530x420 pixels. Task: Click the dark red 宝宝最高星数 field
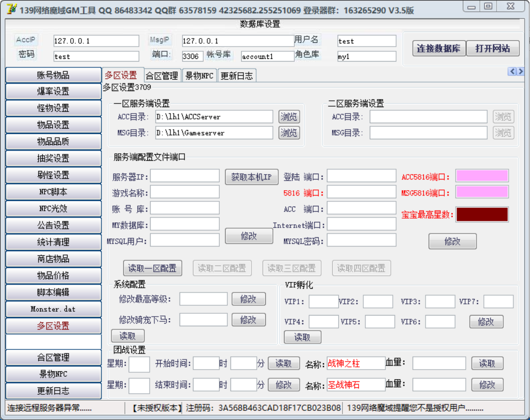[482, 214]
